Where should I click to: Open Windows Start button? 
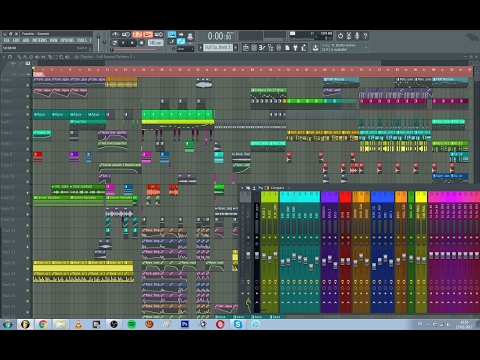pos(7,324)
